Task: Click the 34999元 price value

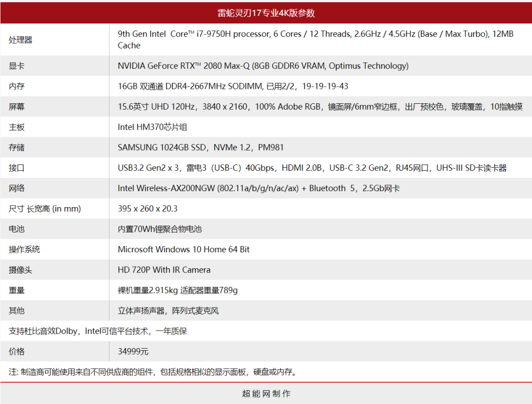Action: coord(133,351)
